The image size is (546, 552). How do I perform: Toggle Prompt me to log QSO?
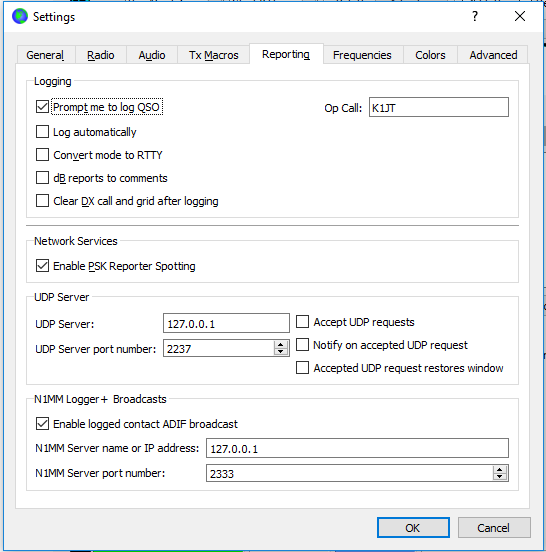click(42, 106)
